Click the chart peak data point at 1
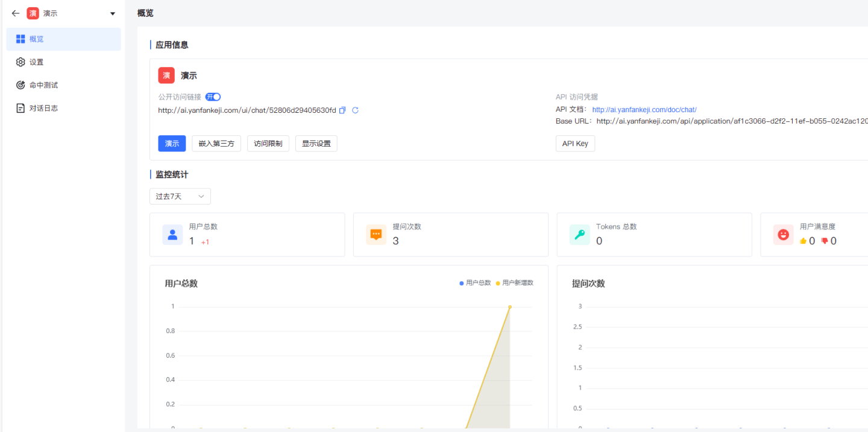Viewport: 868px width, 432px height. pyautogui.click(x=510, y=307)
